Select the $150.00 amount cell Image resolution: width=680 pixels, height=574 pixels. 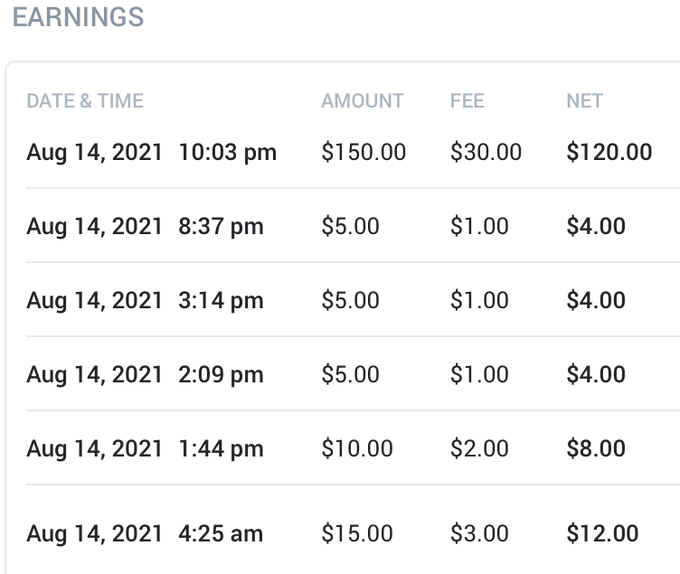(363, 152)
